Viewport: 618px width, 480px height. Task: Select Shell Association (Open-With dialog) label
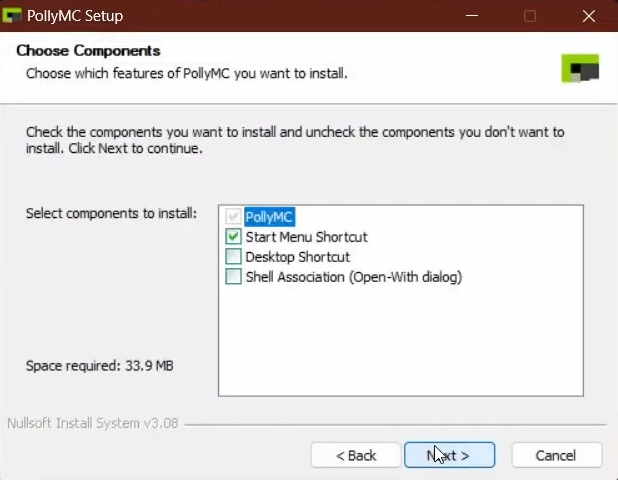click(354, 277)
